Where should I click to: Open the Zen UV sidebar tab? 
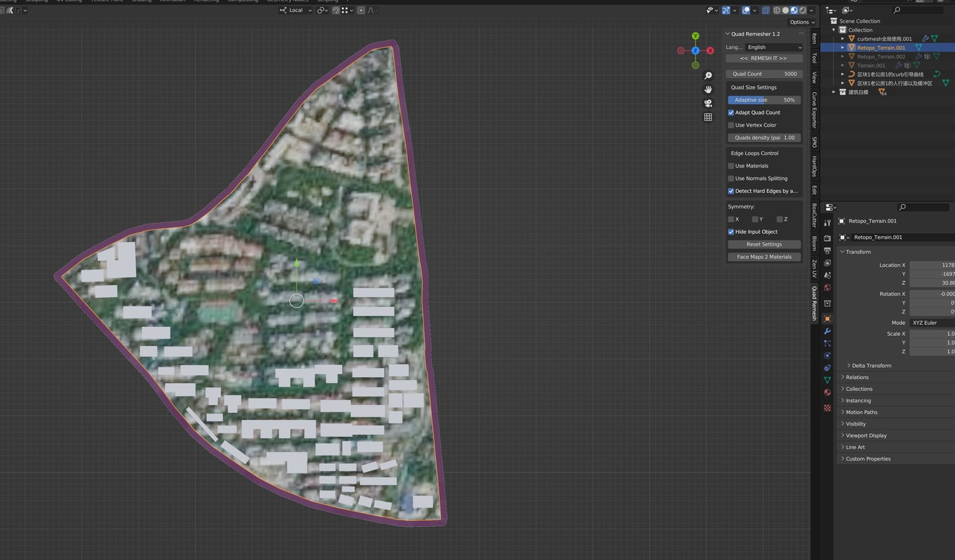[x=814, y=268]
